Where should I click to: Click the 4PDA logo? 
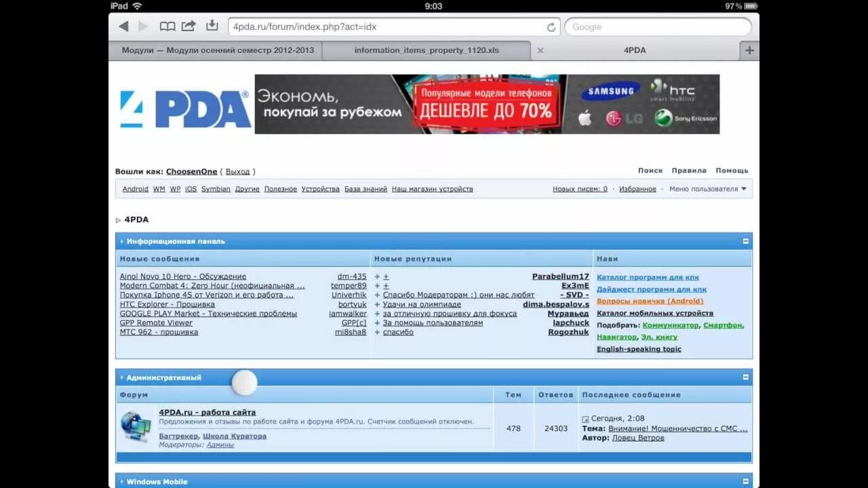pyautogui.click(x=185, y=109)
